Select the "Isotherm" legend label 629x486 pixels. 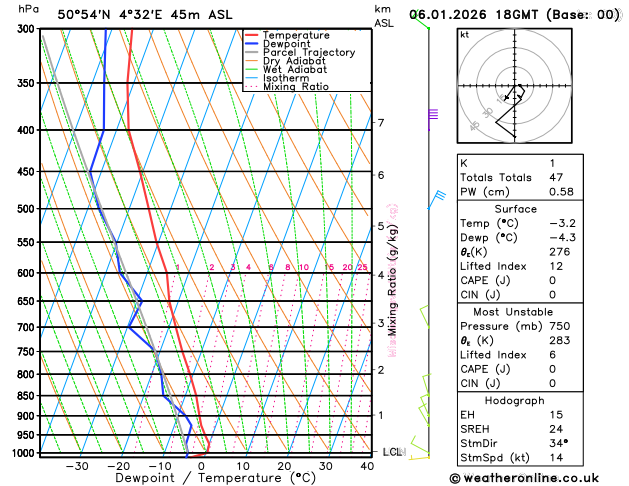pos(286,78)
